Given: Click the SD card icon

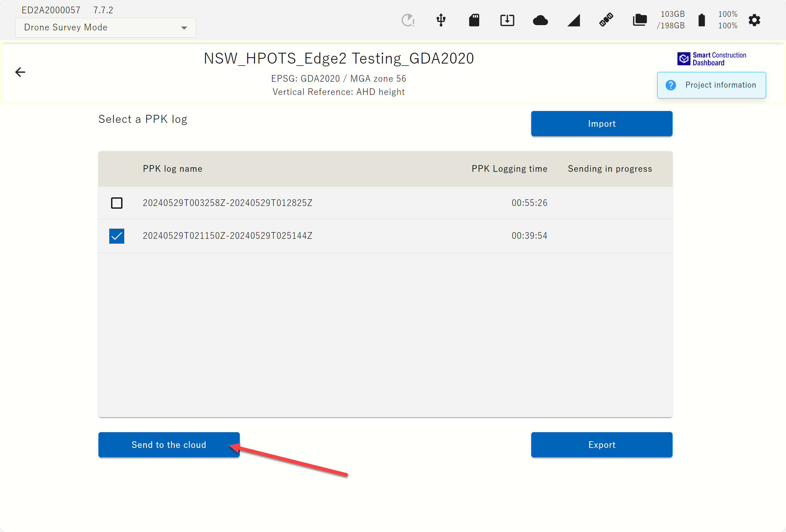Looking at the screenshot, I should (474, 20).
